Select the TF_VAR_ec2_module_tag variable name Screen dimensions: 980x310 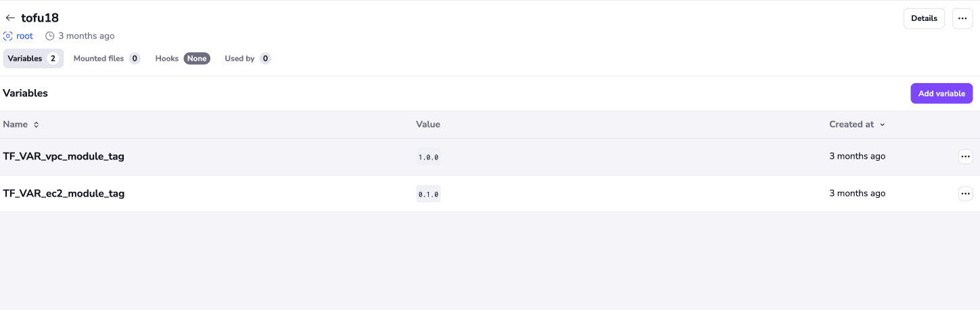click(64, 194)
